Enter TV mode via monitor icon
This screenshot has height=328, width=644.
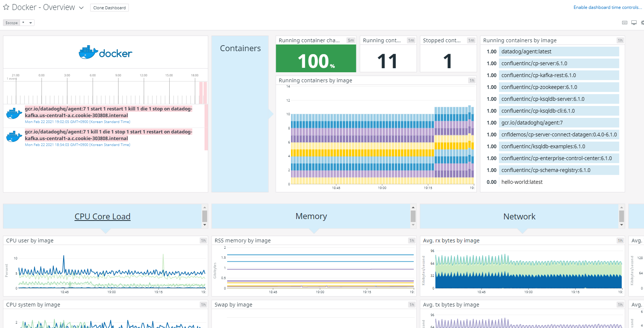point(634,23)
